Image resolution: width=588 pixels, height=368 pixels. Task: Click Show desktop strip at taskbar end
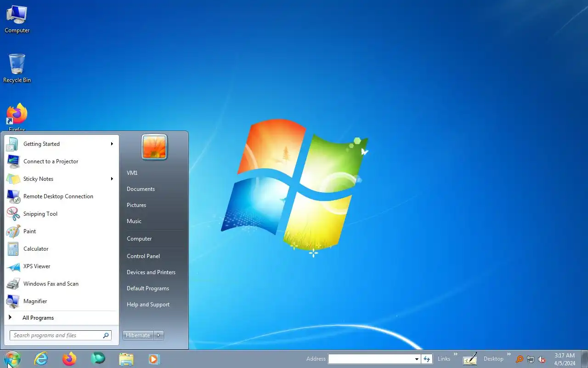584,359
